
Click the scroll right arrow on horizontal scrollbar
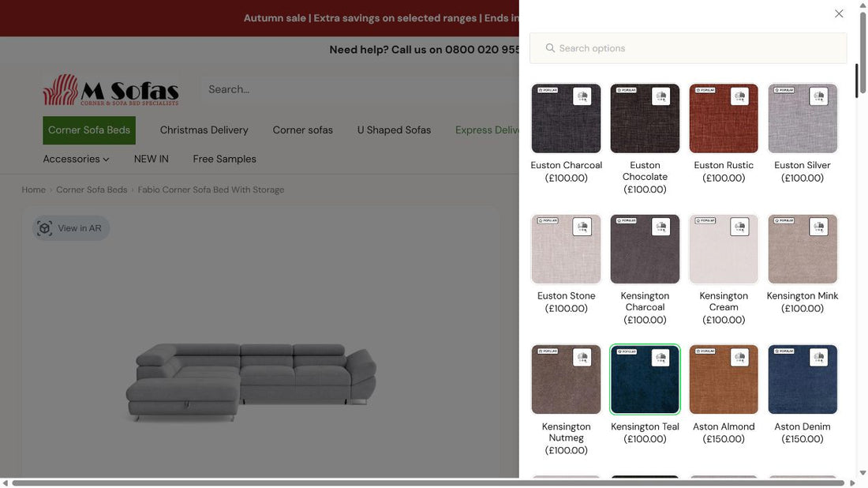tap(852, 483)
